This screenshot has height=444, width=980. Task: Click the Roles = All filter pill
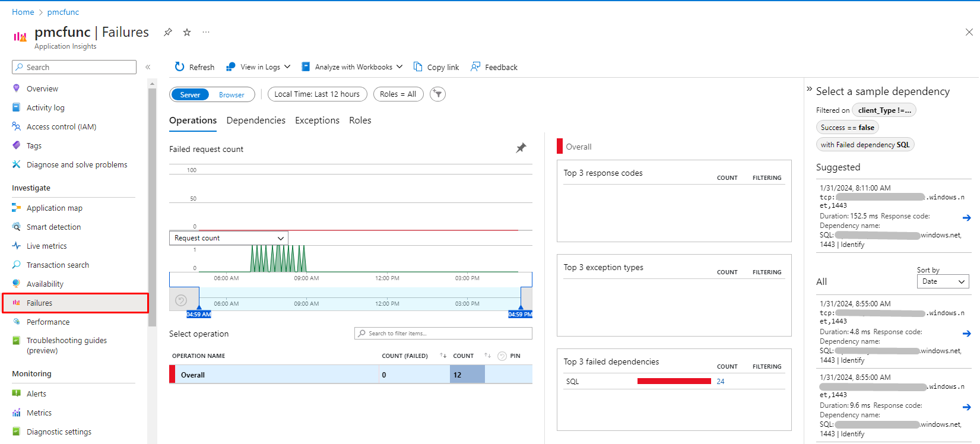pyautogui.click(x=398, y=94)
